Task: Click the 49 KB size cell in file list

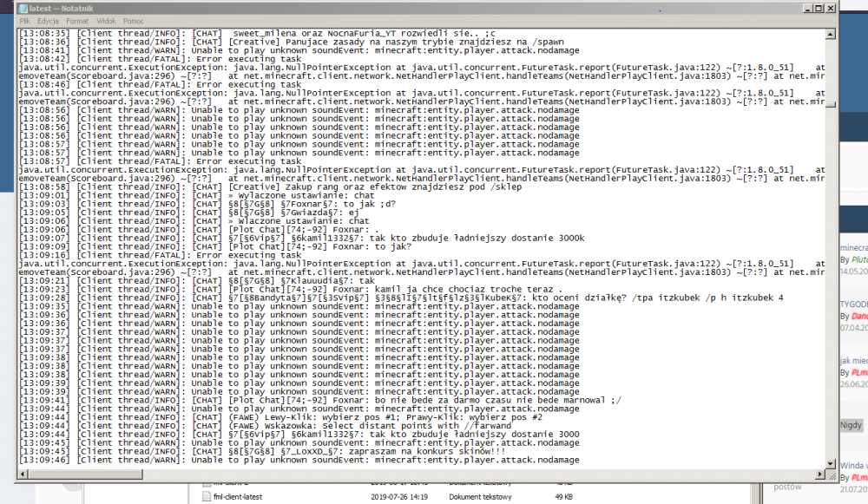Action: (x=563, y=497)
